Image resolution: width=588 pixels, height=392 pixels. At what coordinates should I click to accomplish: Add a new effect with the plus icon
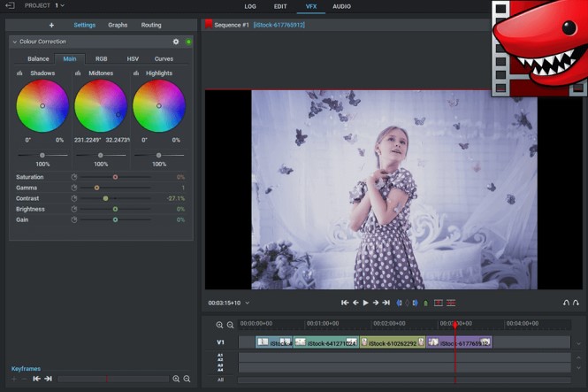click(x=51, y=25)
